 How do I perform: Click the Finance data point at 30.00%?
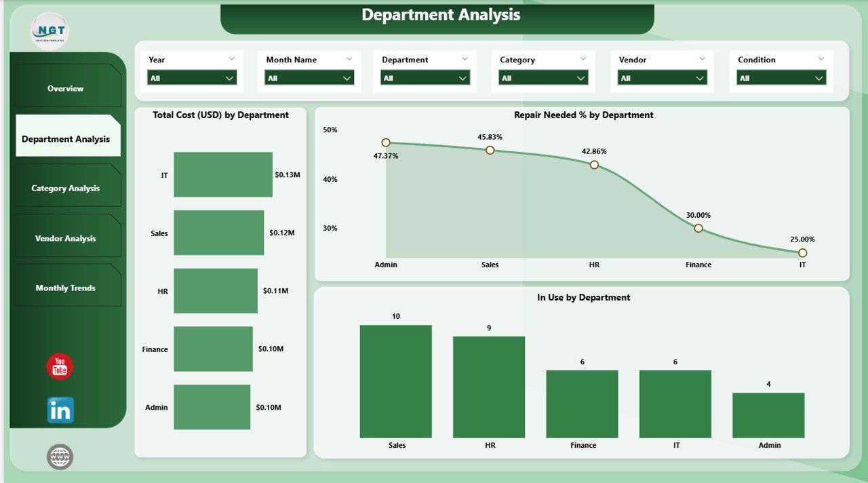tap(698, 228)
